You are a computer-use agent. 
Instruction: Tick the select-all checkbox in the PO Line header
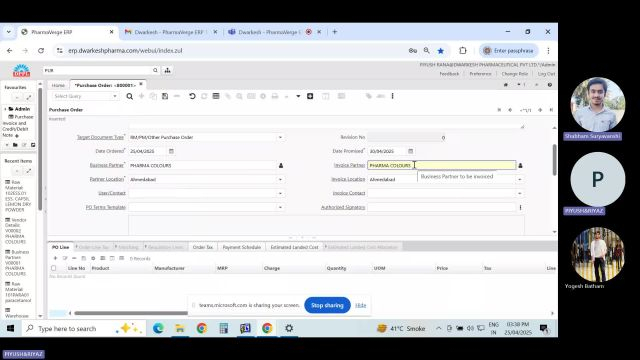53,268
